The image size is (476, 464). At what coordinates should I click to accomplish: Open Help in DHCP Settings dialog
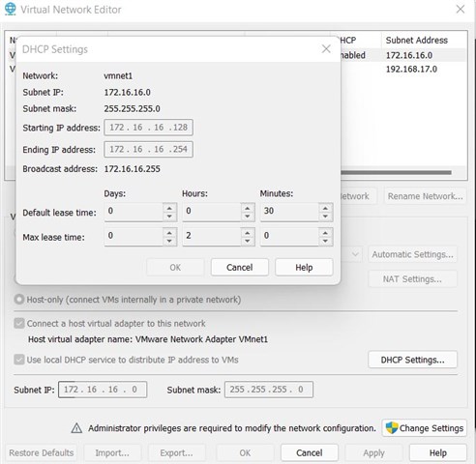[x=304, y=267]
